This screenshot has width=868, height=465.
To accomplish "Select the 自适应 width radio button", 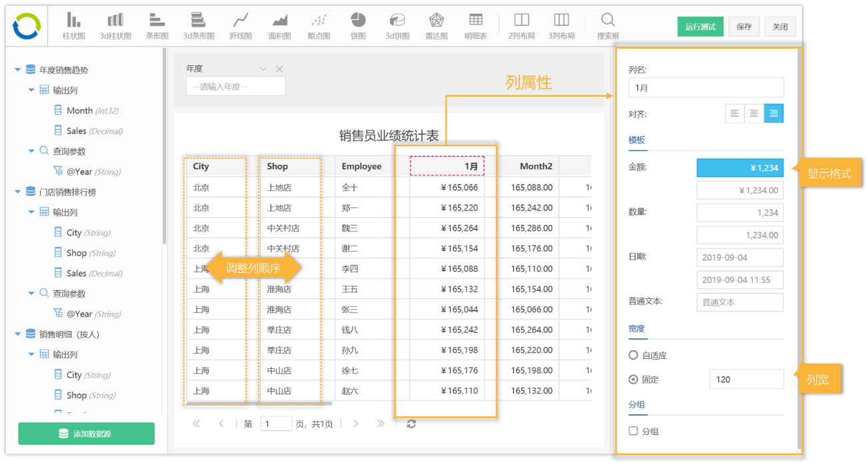I will tap(633, 356).
